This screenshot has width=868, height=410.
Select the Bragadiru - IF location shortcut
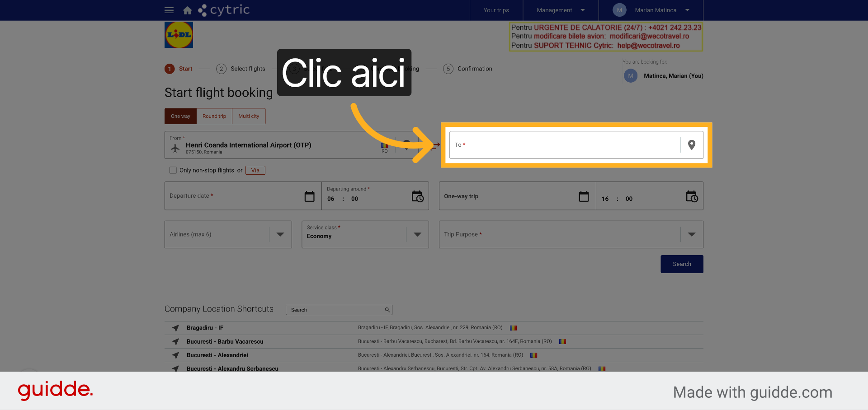(x=205, y=328)
